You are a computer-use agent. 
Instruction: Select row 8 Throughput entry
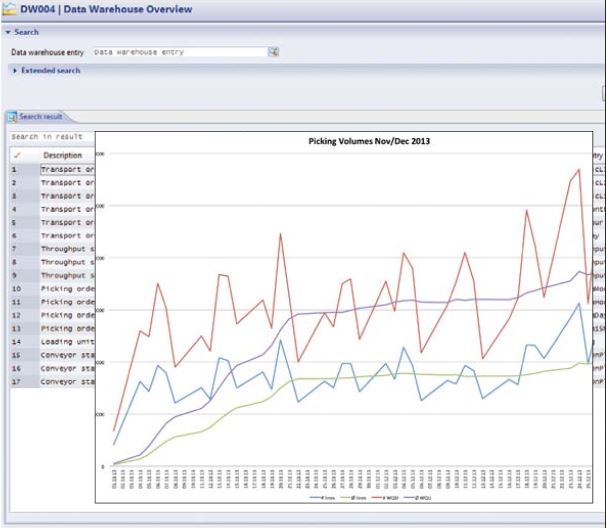point(67,262)
